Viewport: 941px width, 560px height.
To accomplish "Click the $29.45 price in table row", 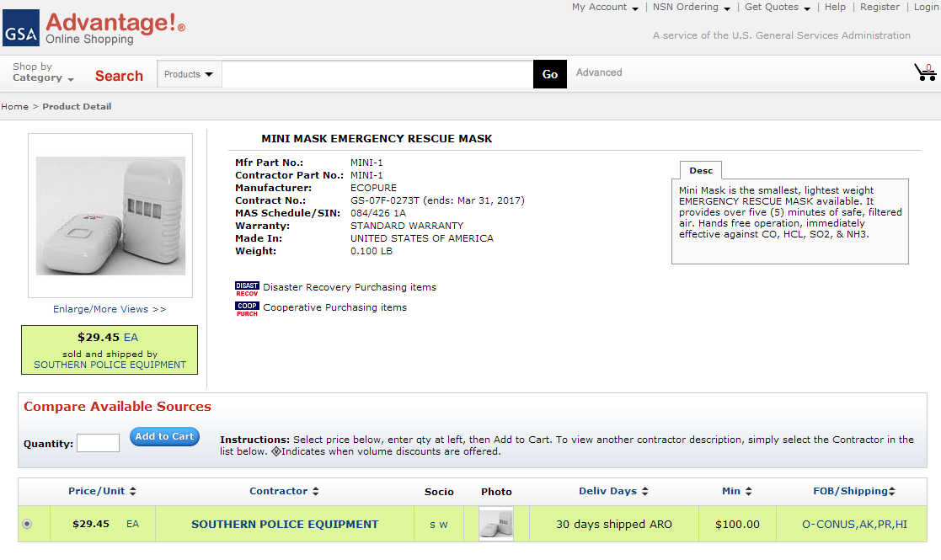I will click(91, 524).
